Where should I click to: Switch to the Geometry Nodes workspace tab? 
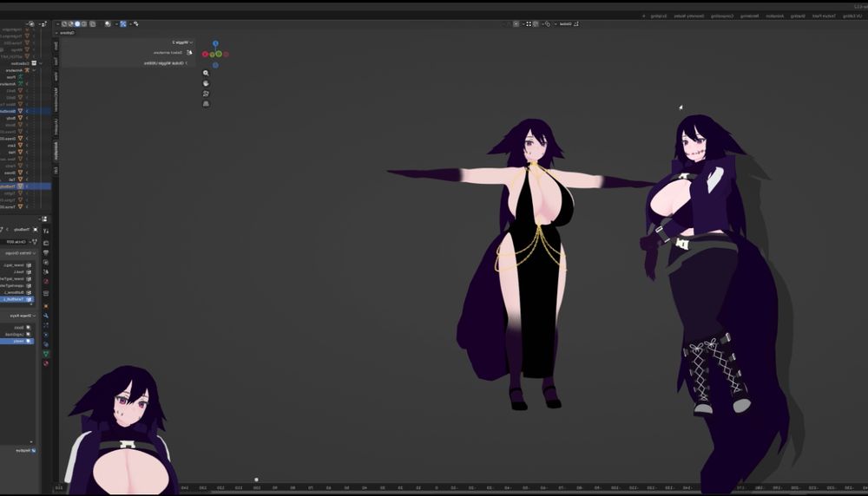pos(689,16)
